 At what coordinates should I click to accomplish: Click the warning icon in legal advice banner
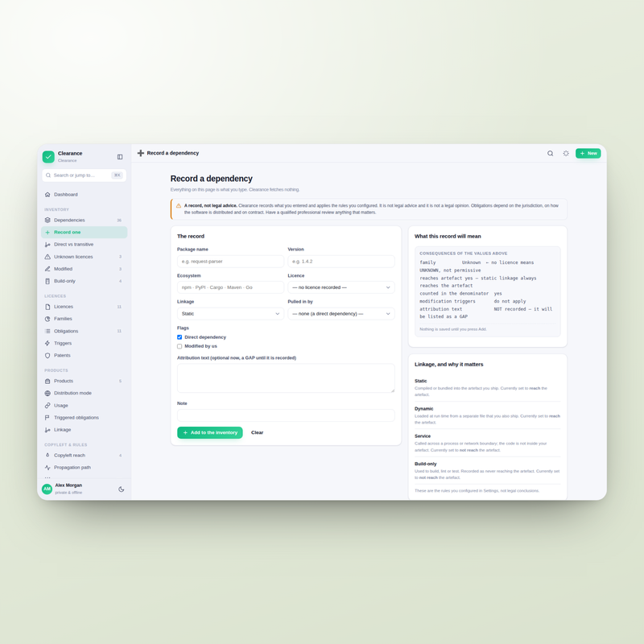pyautogui.click(x=179, y=206)
